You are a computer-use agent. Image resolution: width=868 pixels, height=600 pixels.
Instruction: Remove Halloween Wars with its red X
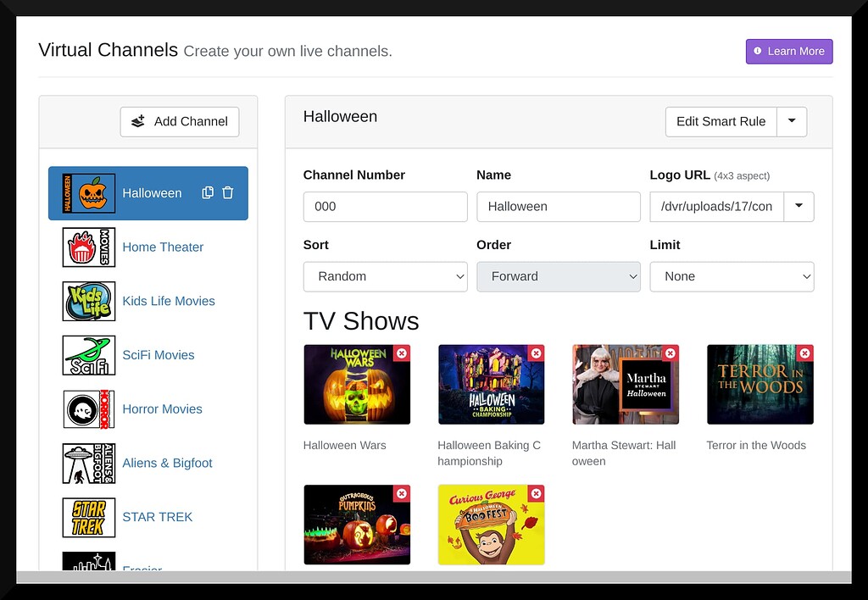coord(401,353)
